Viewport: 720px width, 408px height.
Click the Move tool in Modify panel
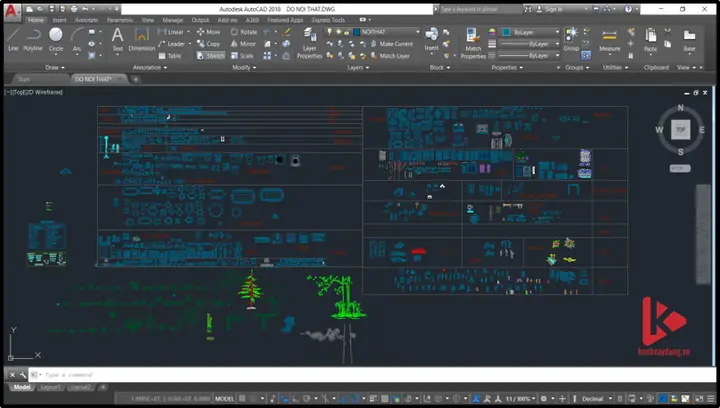point(208,32)
